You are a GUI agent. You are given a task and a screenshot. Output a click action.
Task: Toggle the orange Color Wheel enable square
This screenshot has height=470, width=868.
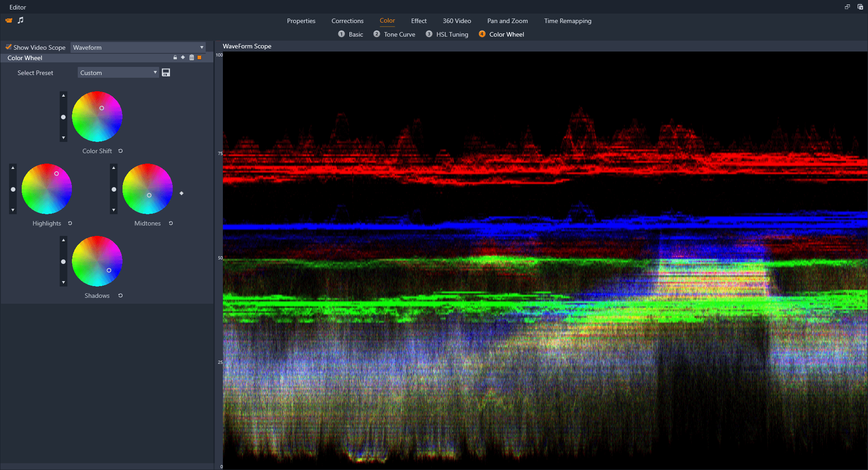pos(199,57)
